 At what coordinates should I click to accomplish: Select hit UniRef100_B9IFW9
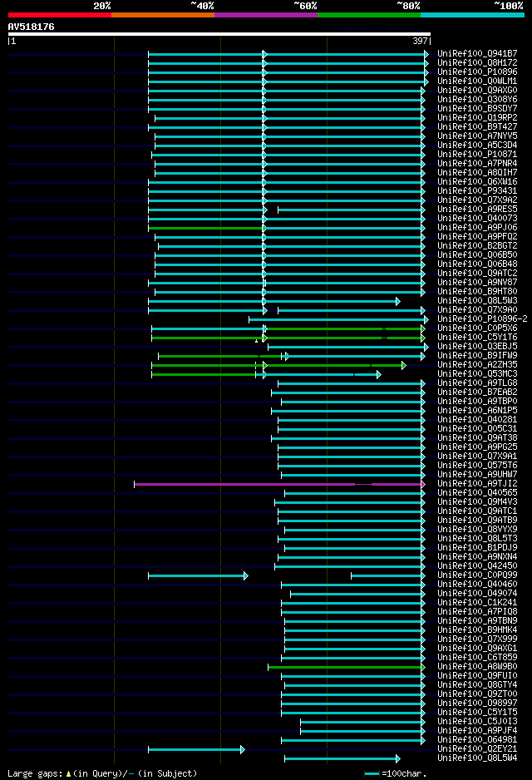point(477,355)
